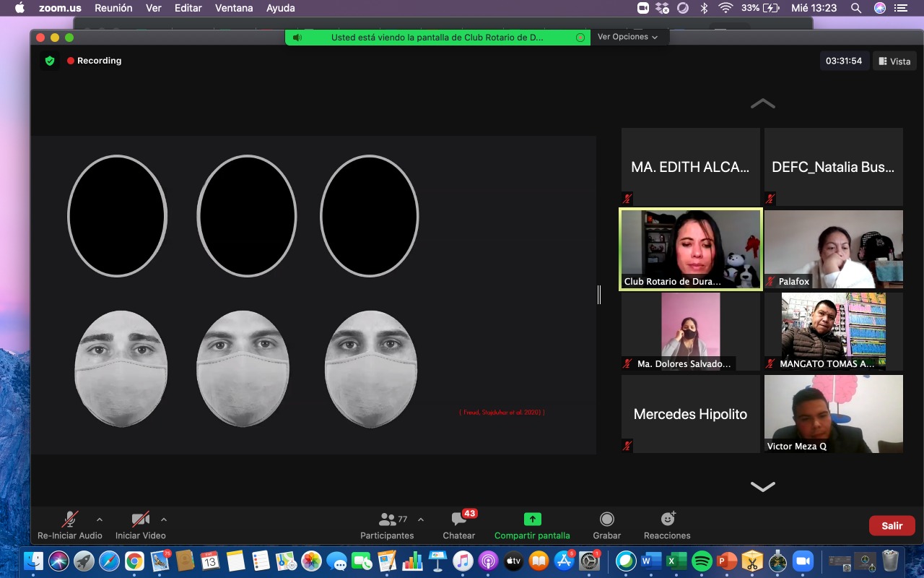Click the Vista layout button
This screenshot has width=924, height=578.
click(x=894, y=61)
